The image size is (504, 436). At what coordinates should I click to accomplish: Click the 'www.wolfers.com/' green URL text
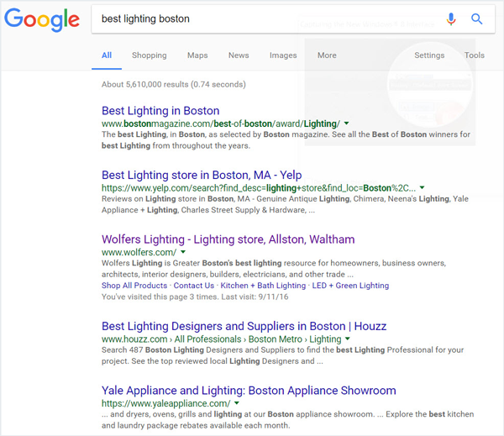point(139,252)
